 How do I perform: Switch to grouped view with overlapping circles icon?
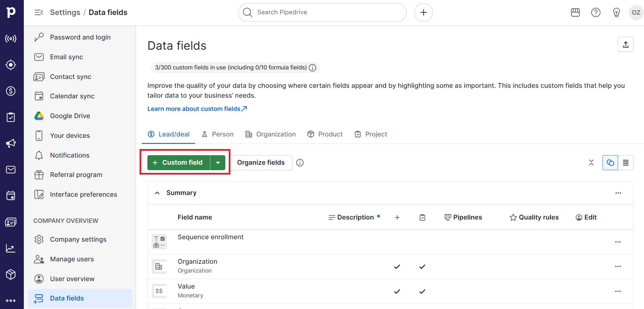[610, 163]
